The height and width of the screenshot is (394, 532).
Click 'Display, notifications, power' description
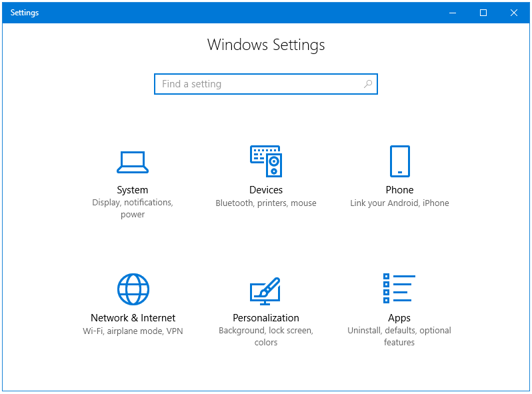pos(133,209)
